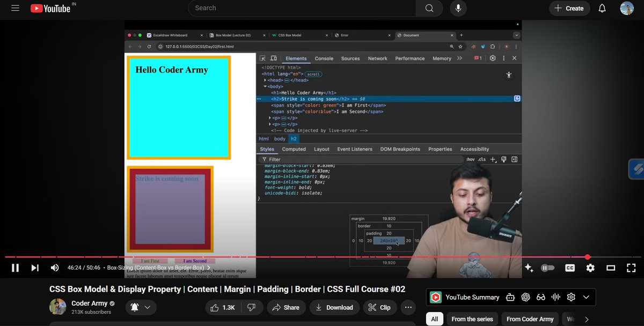Image resolution: width=644 pixels, height=326 pixels.
Task: Toggle autoplay switch in the video player
Action: pos(547,268)
